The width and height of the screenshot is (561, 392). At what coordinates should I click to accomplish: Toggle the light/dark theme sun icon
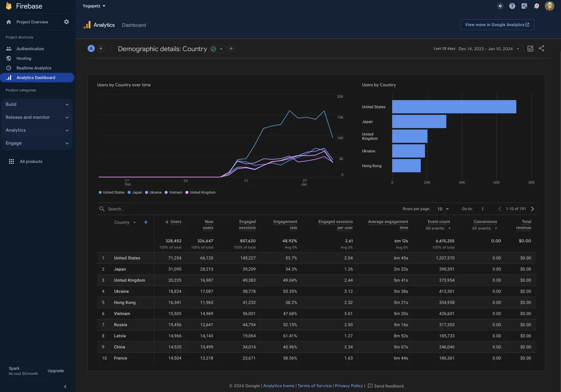click(500, 6)
